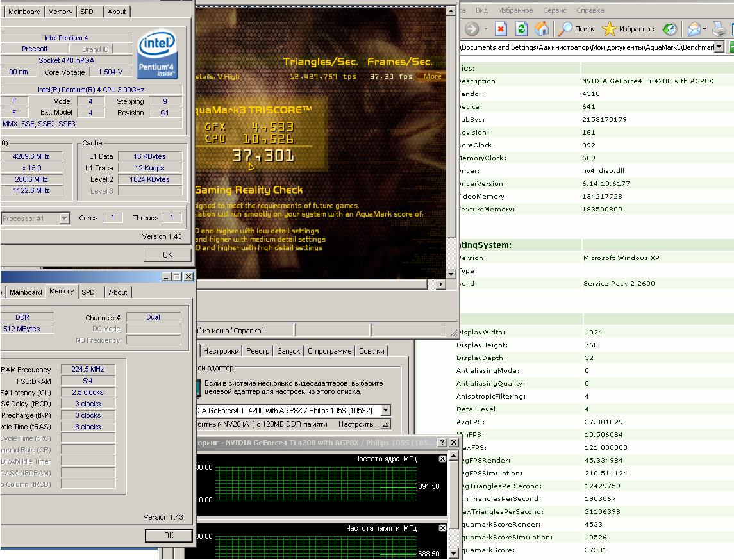Open the Запуск tab in RivaTuner

pyautogui.click(x=288, y=351)
